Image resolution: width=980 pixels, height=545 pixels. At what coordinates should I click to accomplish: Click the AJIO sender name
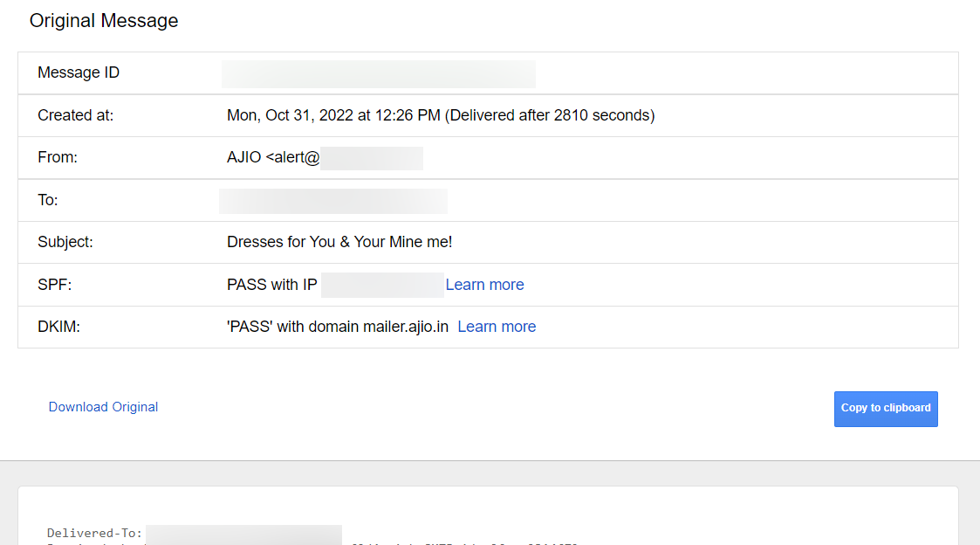click(244, 158)
